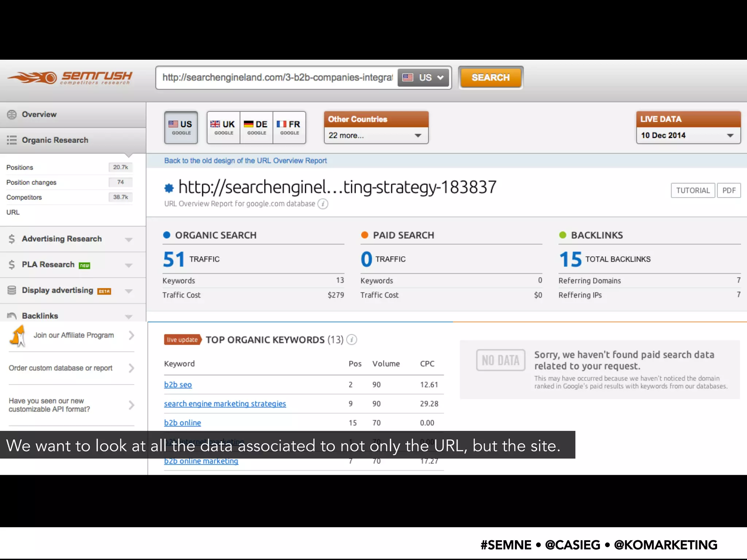Click the info icon next to Top Organic Keywords
This screenshot has width=747, height=560.
[x=352, y=340]
